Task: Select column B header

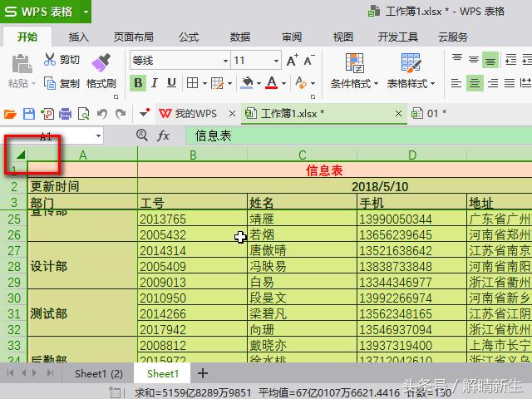Action: 193,155
